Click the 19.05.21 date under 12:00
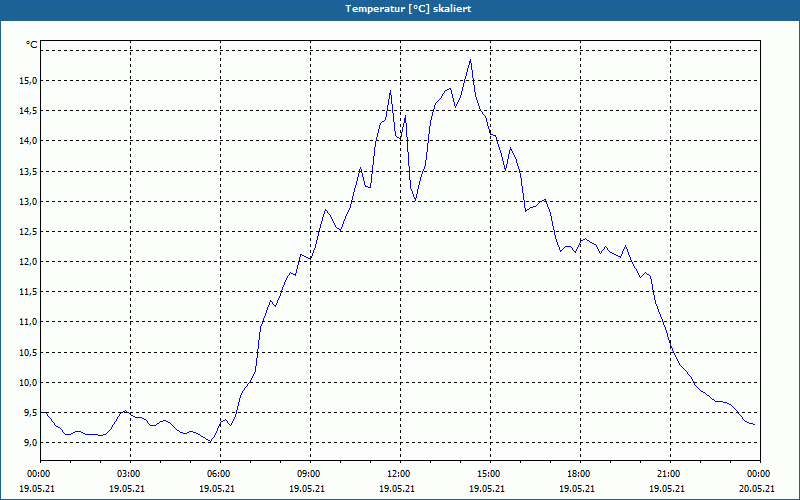 coord(397,488)
